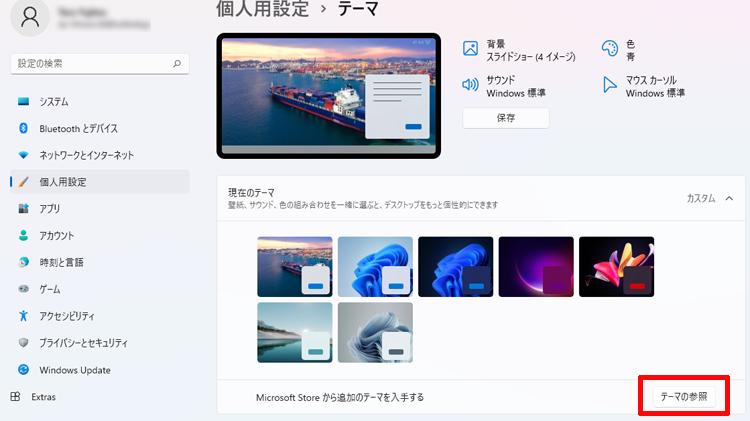The image size is (750, 421).
Task: Click the large theme preview image
Action: [x=329, y=96]
